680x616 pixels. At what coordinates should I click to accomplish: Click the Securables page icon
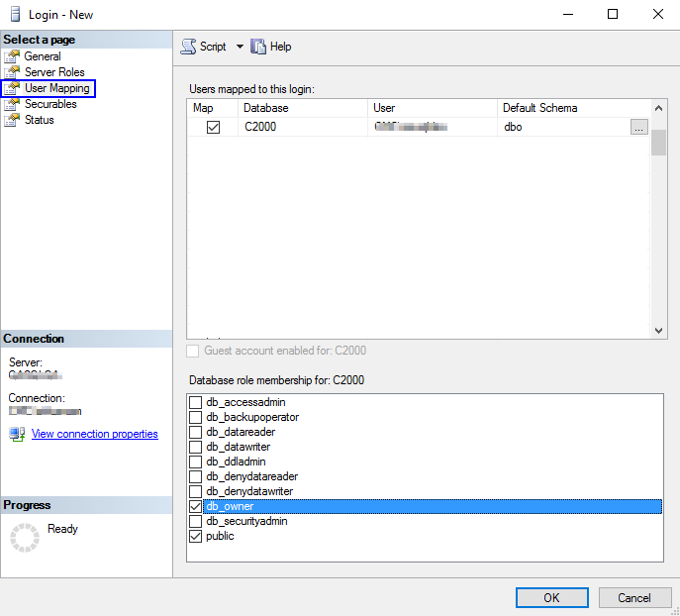[12, 104]
